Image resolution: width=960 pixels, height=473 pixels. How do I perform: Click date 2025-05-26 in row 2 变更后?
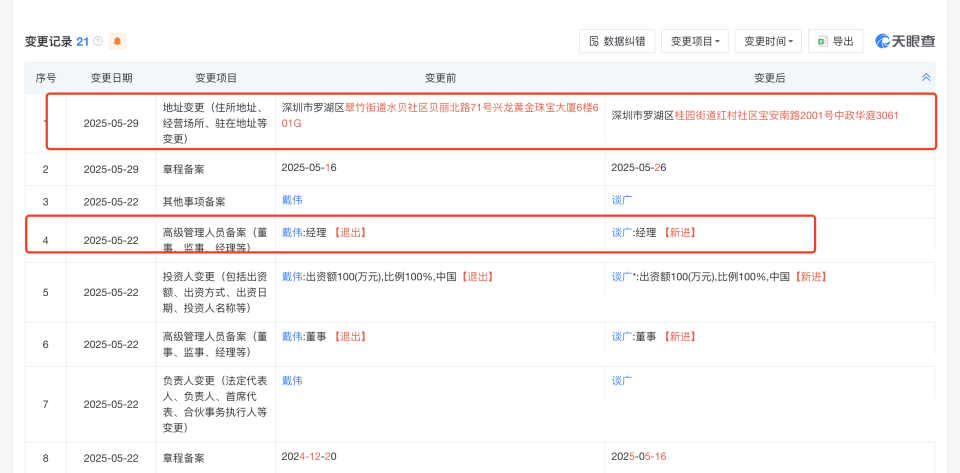(639, 168)
